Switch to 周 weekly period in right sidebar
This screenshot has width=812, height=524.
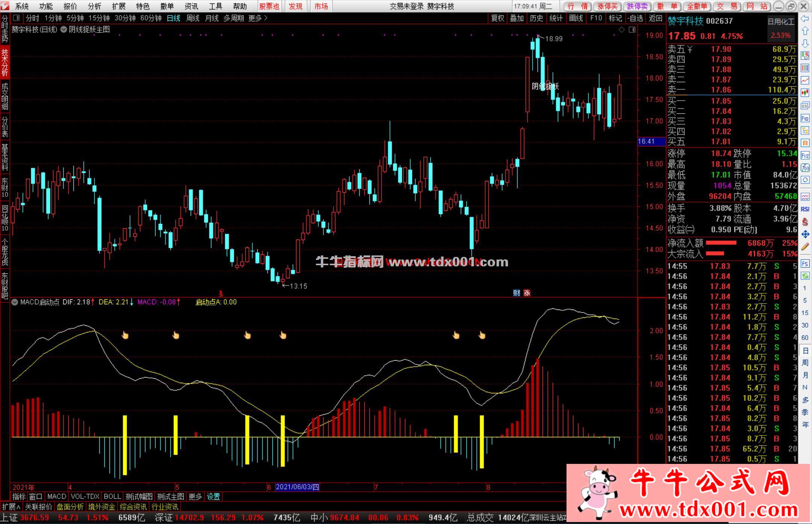pos(805,363)
